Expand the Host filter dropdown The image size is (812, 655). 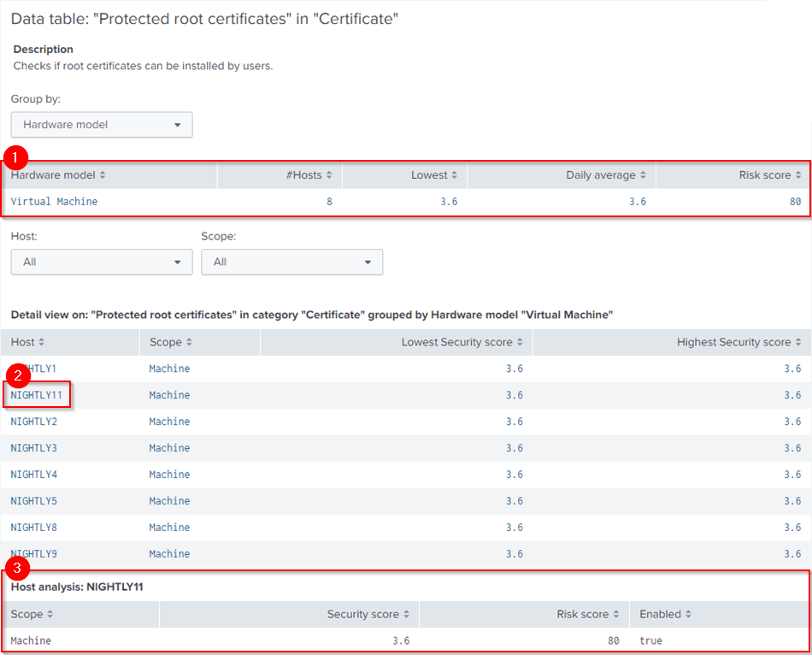[x=102, y=262]
